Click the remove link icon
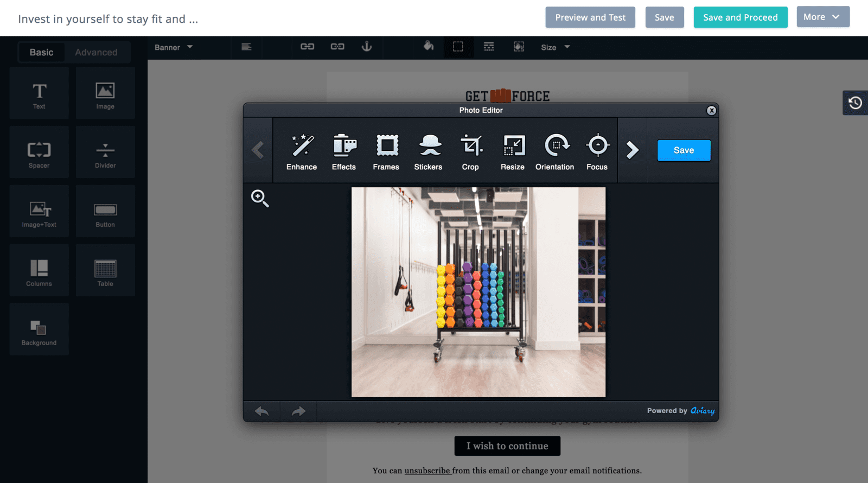The image size is (868, 483). click(x=337, y=47)
